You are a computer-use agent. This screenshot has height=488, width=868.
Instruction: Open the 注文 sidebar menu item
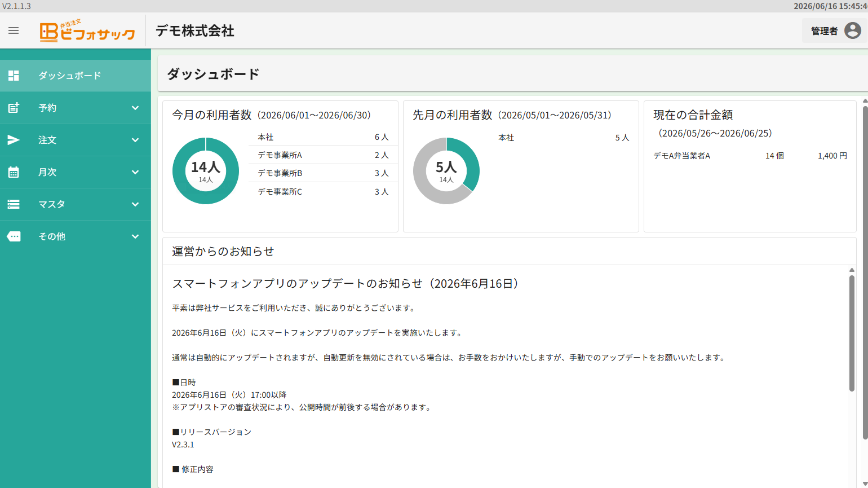pos(76,140)
